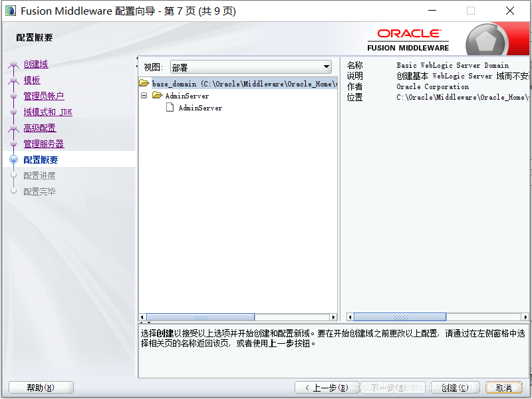The height and width of the screenshot is (399, 532).
Task: Click the 说明 description value text
Action: [x=463, y=76]
